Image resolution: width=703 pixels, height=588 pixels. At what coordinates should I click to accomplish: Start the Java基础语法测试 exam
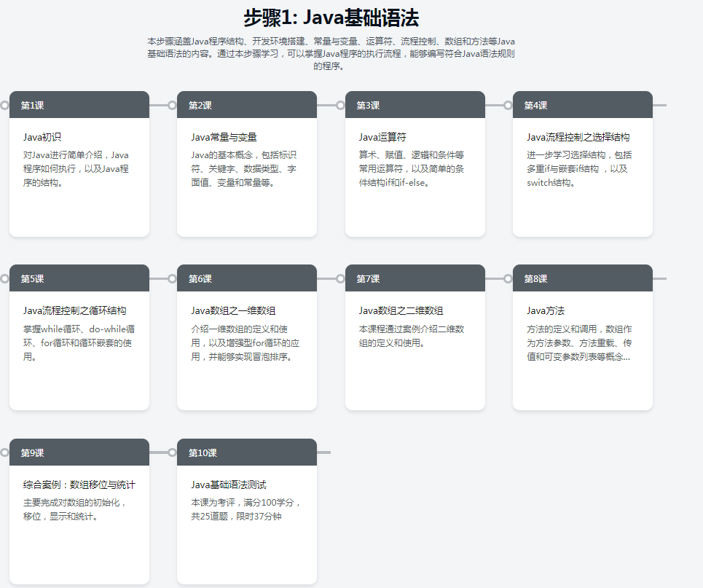pyautogui.click(x=229, y=485)
